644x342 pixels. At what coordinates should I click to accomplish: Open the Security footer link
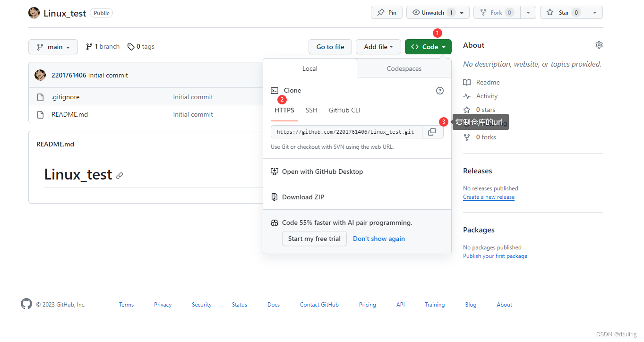202,305
